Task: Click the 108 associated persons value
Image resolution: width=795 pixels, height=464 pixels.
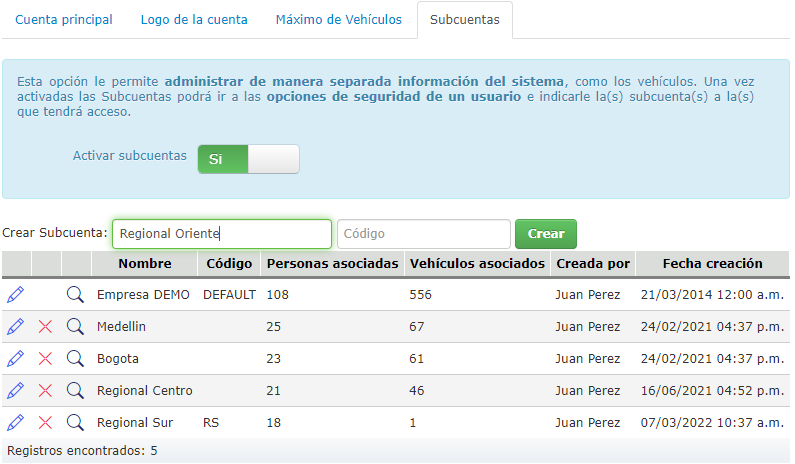Action: click(x=277, y=295)
